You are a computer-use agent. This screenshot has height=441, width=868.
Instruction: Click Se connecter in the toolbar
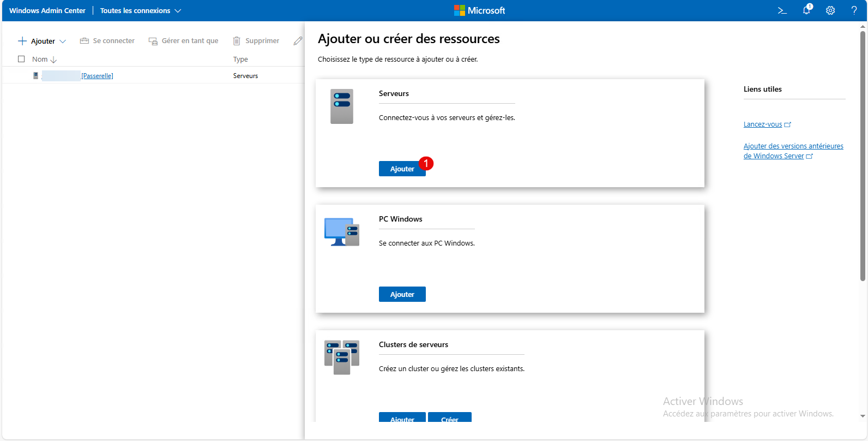(x=107, y=41)
